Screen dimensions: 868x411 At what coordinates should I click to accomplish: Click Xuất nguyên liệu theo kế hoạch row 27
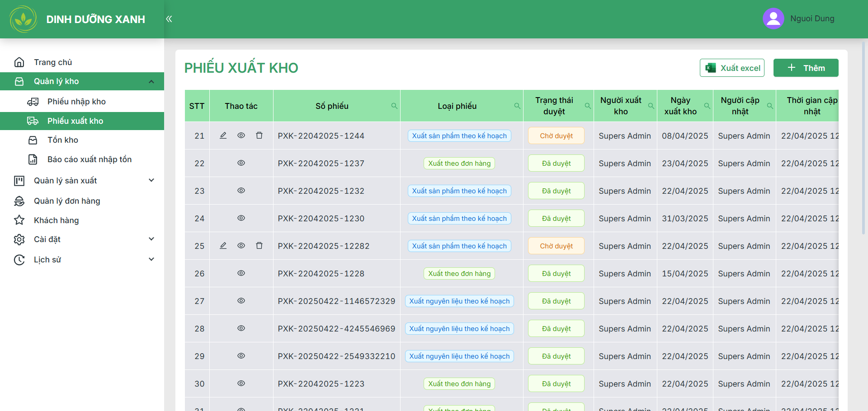pos(459,301)
